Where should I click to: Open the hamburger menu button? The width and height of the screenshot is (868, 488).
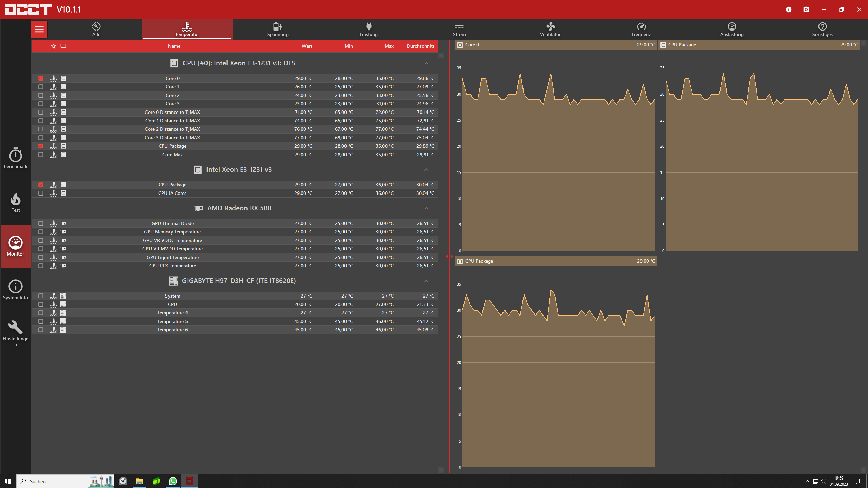pos(39,29)
